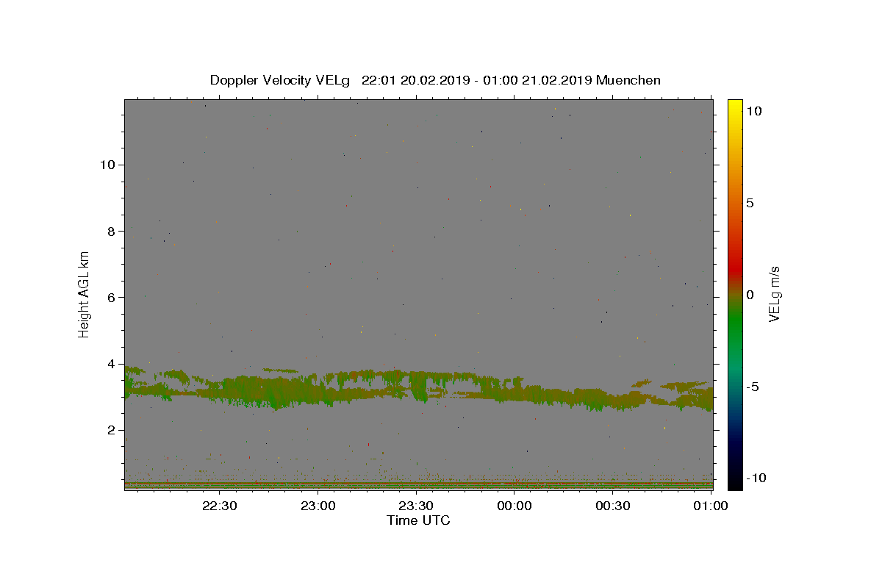The width and height of the screenshot is (882, 588).
Task: Click the colorbar value 10 label
Action: 753,111
